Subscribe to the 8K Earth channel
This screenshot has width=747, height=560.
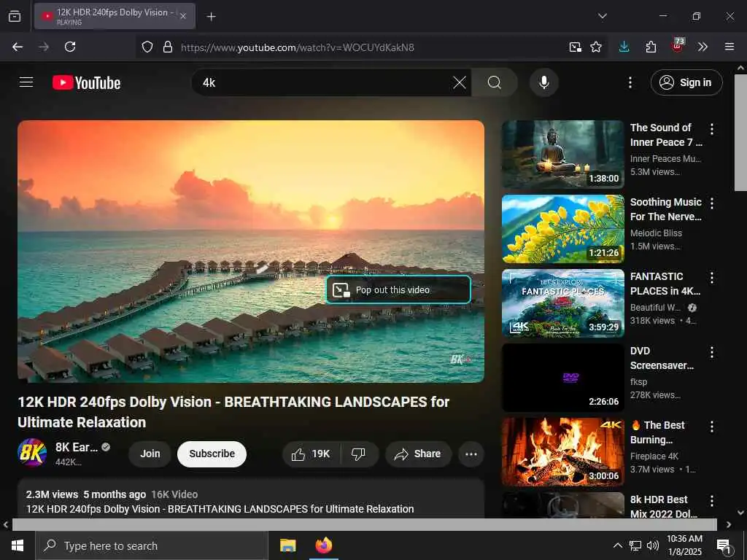212,454
